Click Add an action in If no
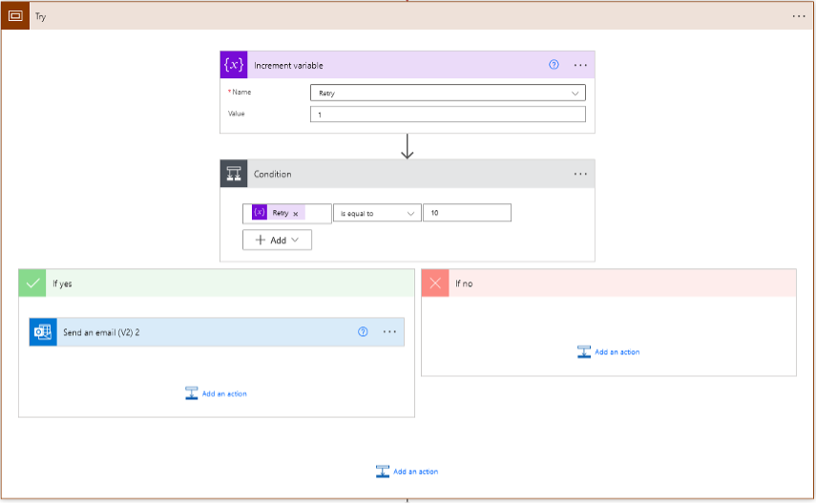 tap(617, 352)
